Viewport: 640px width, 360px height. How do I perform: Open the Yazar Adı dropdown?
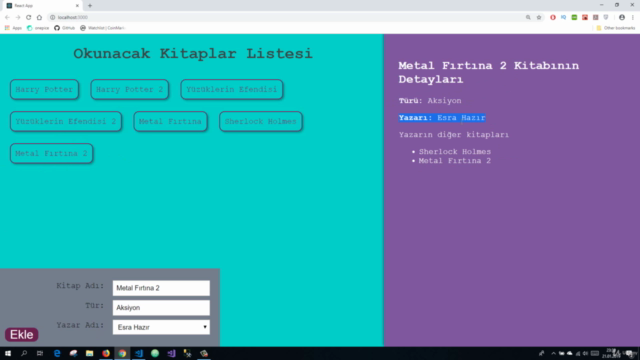point(161,327)
